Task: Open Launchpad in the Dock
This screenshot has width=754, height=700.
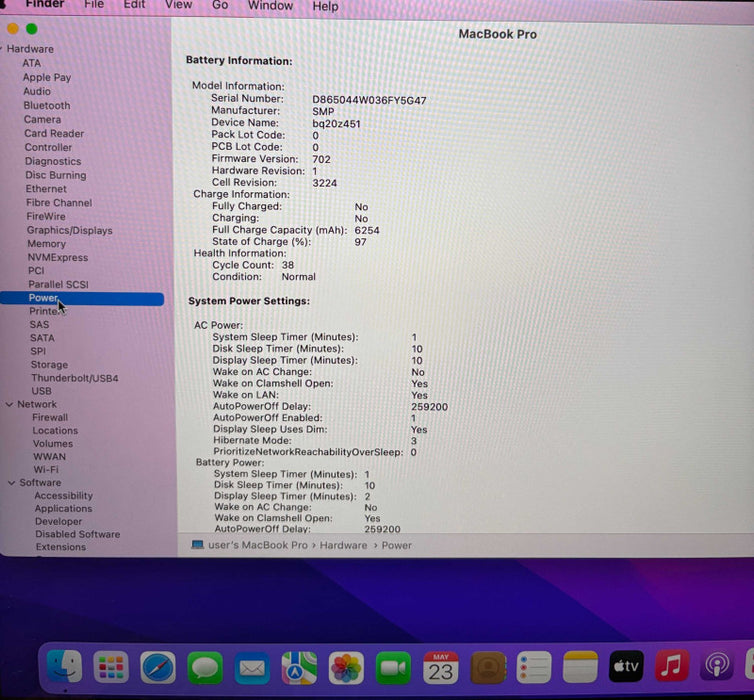Action: pos(111,667)
